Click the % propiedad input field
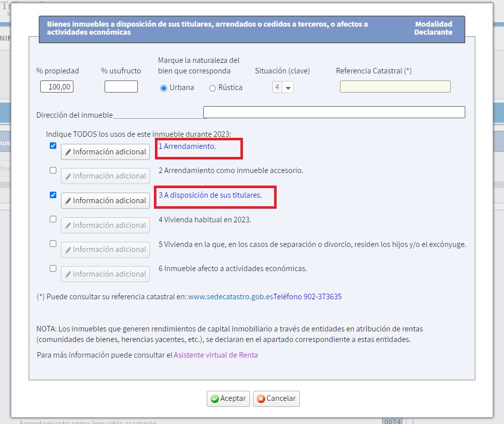504x424 pixels. point(57,87)
